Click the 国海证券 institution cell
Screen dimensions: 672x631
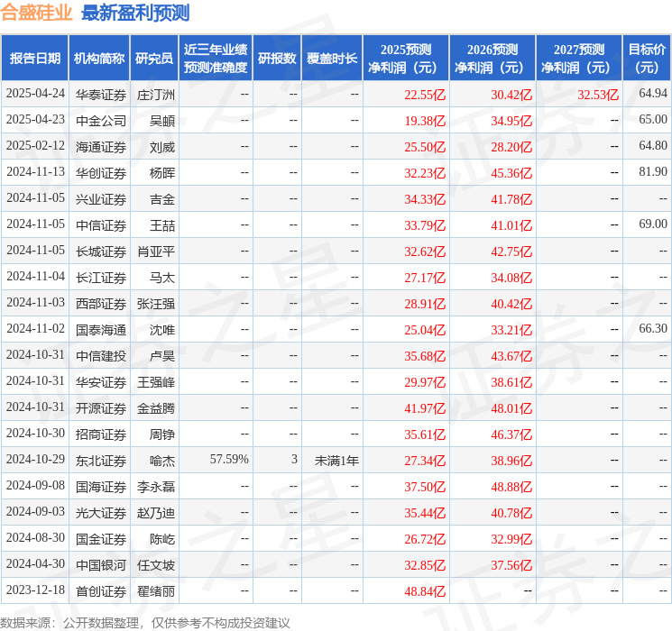click(x=101, y=486)
